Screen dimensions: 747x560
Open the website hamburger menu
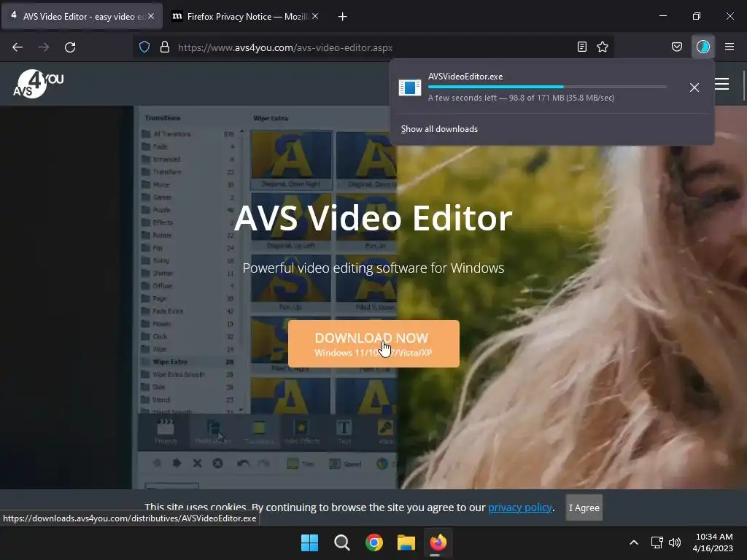(721, 84)
